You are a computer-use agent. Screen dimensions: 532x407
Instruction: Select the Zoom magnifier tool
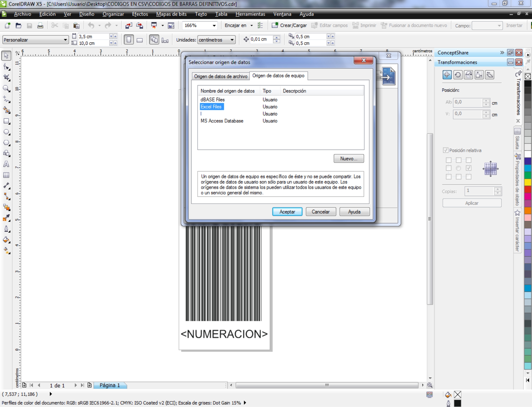pyautogui.click(x=6, y=89)
